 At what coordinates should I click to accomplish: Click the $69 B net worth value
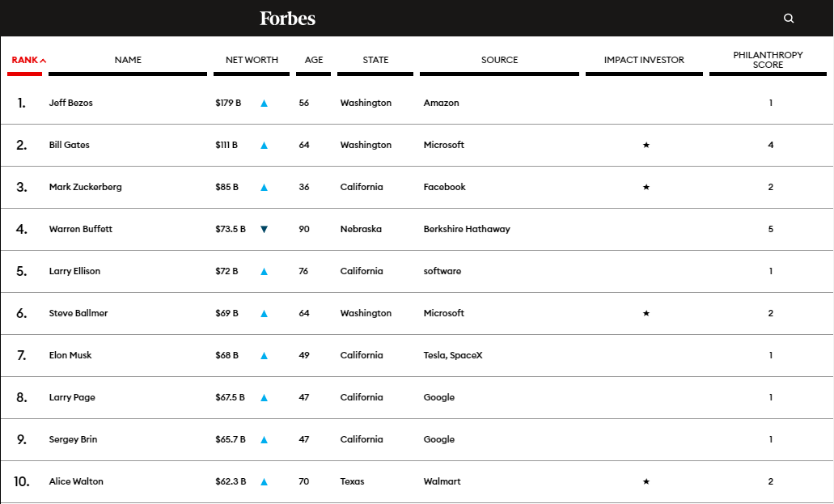(227, 313)
